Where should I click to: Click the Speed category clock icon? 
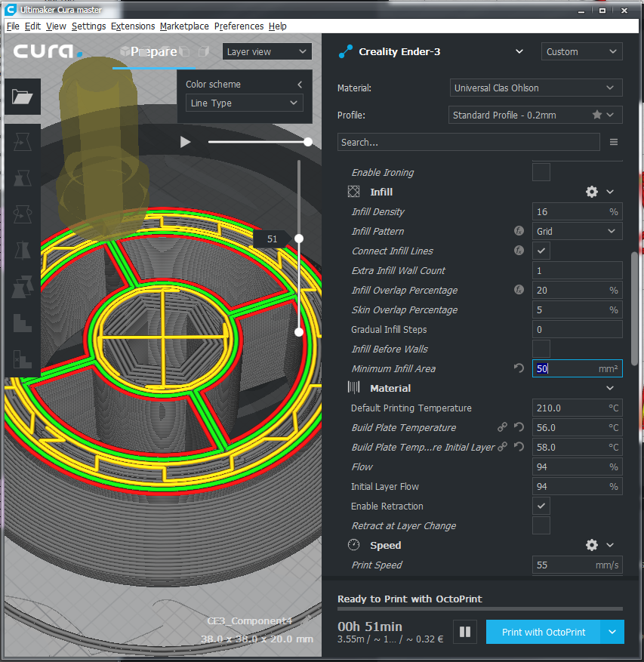point(353,545)
